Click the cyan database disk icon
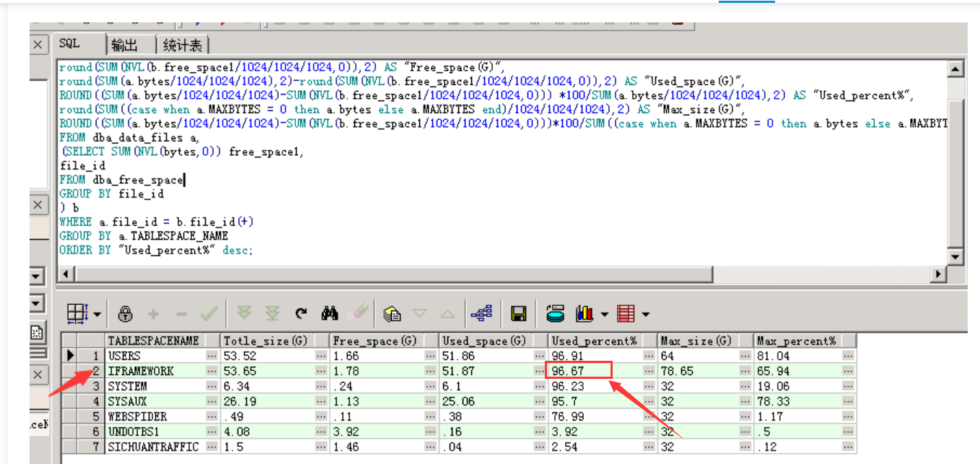The width and height of the screenshot is (980, 464). point(555,313)
